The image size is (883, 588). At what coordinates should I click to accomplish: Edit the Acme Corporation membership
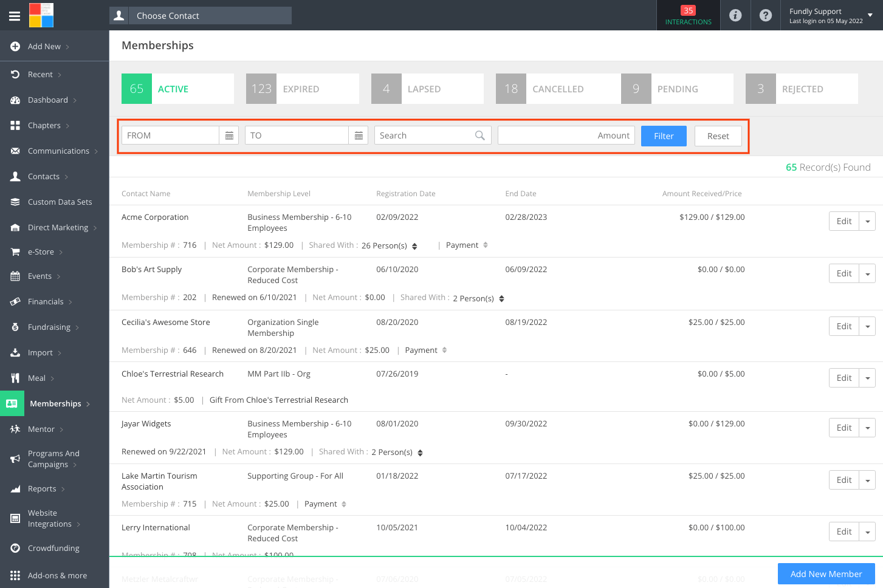click(844, 221)
